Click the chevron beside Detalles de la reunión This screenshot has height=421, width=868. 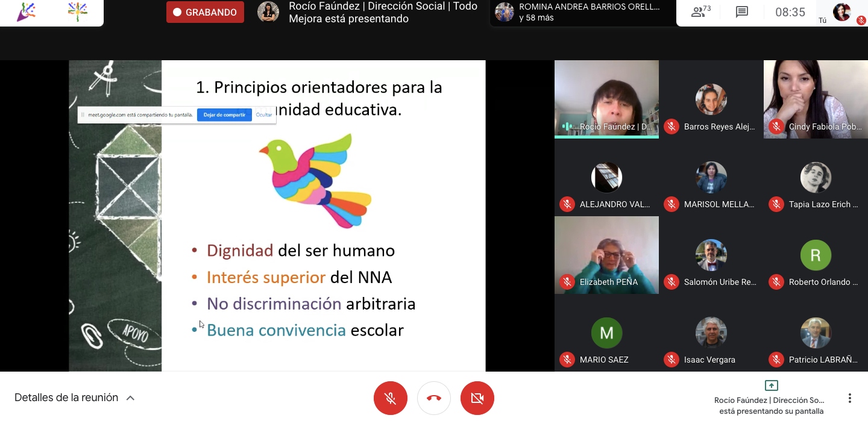tap(130, 398)
